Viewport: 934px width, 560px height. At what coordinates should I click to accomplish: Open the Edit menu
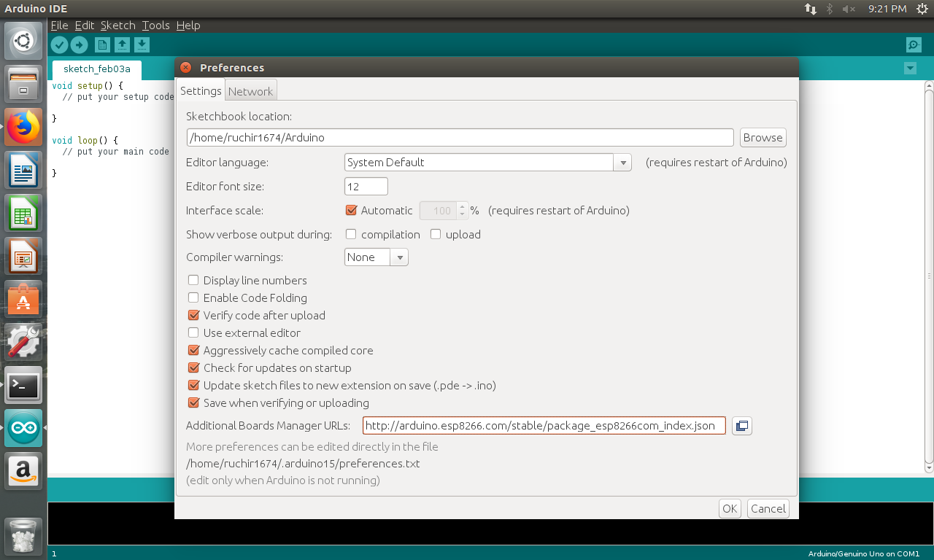point(85,26)
